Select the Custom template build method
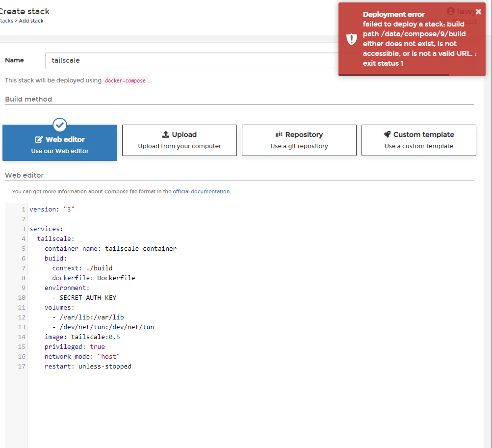The image size is (492, 448). click(419, 140)
